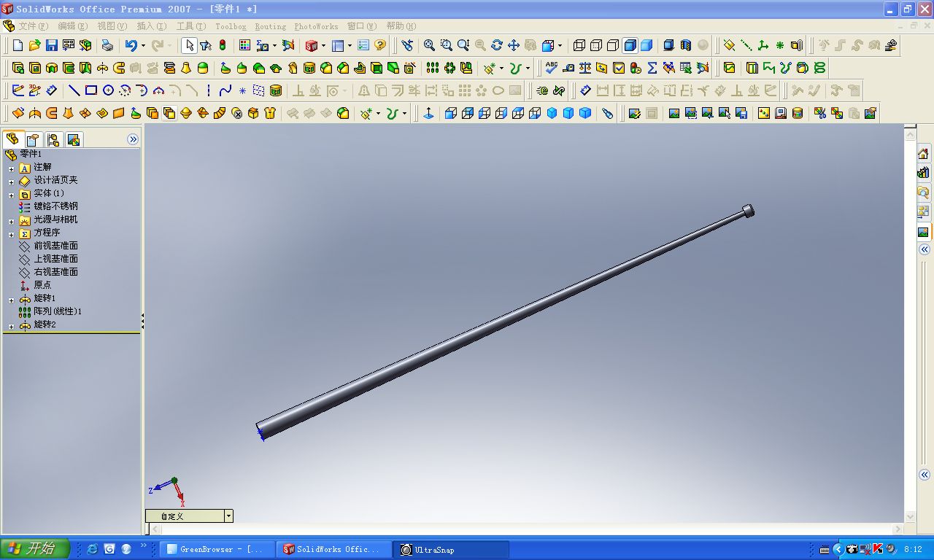Click the Rebuild traffic light icon
The image size is (934, 560).
(x=223, y=45)
